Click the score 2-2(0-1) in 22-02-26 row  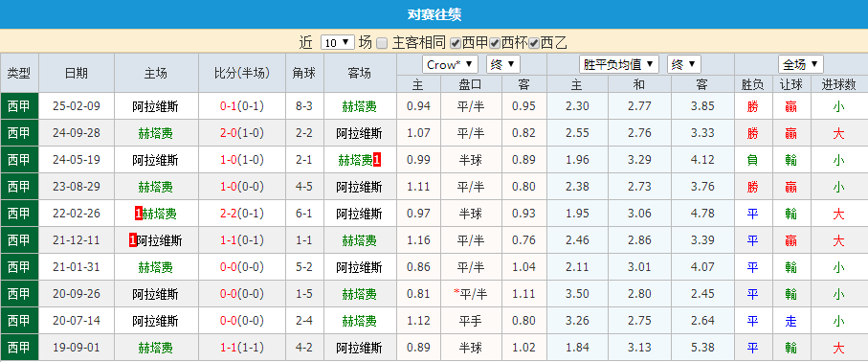coord(242,214)
